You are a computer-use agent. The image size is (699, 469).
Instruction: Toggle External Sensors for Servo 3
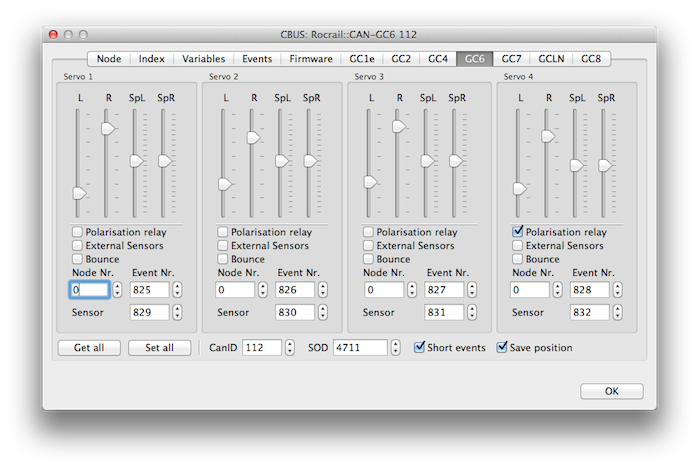(370, 246)
